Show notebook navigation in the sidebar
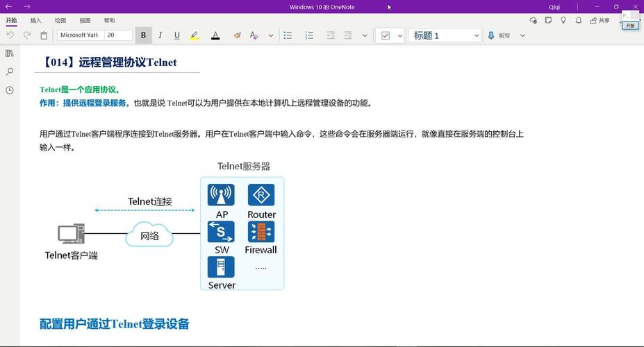Screen dimensions: 644x347 point(10,53)
